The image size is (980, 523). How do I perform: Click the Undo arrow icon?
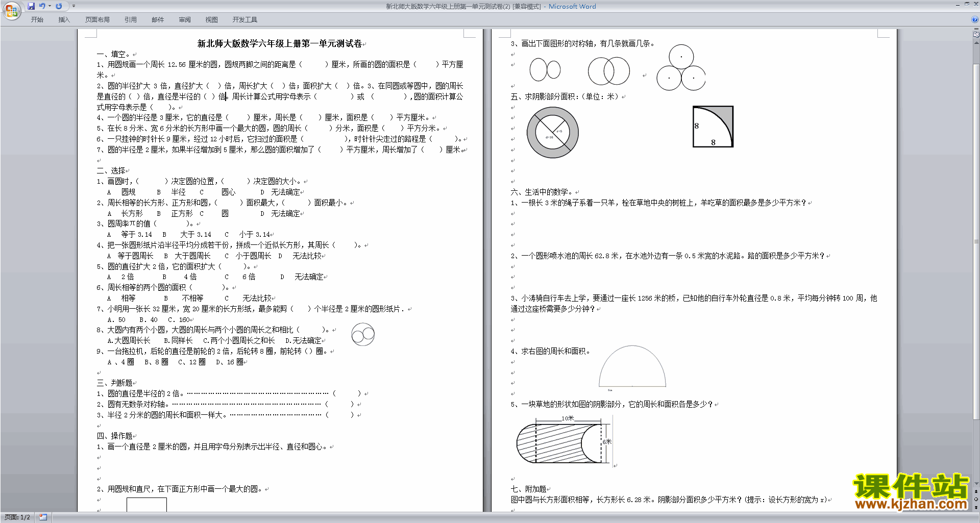[42, 6]
